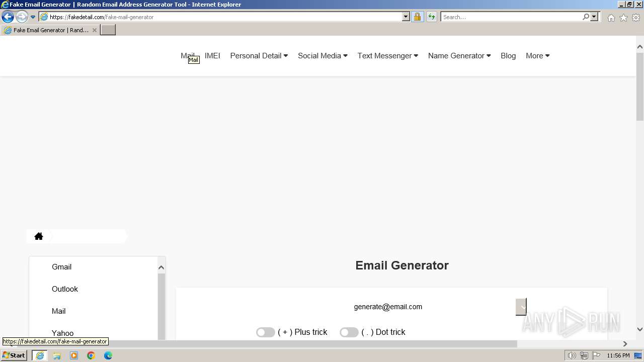Viewport: 644px width, 362px height.
Task: Open Microsoft Edge in the taskbar
Action: tap(108, 355)
